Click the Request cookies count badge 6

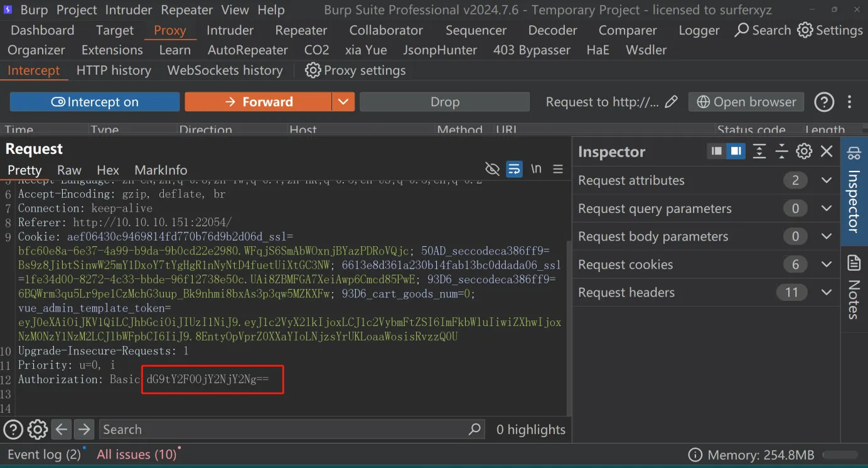tap(795, 264)
